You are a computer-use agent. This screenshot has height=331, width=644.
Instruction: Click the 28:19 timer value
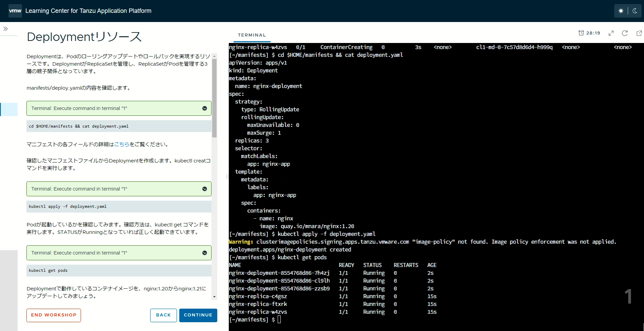point(593,33)
